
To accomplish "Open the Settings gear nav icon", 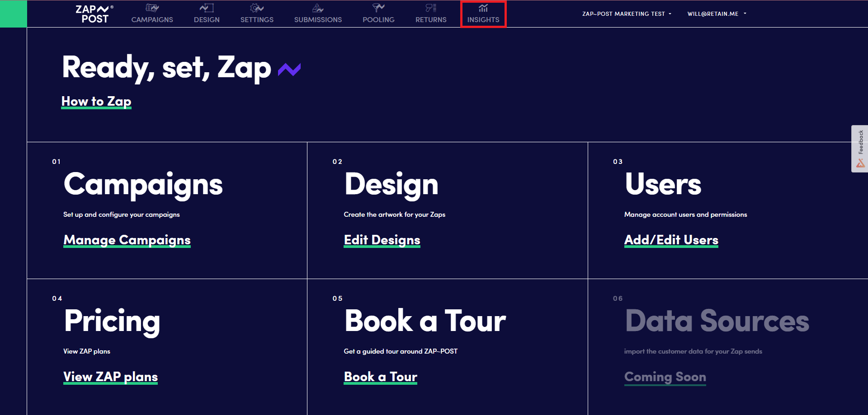I will [257, 8].
